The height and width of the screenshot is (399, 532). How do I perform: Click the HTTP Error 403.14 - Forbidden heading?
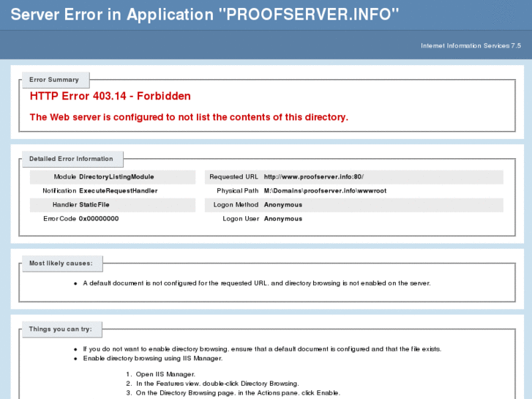tap(110, 96)
